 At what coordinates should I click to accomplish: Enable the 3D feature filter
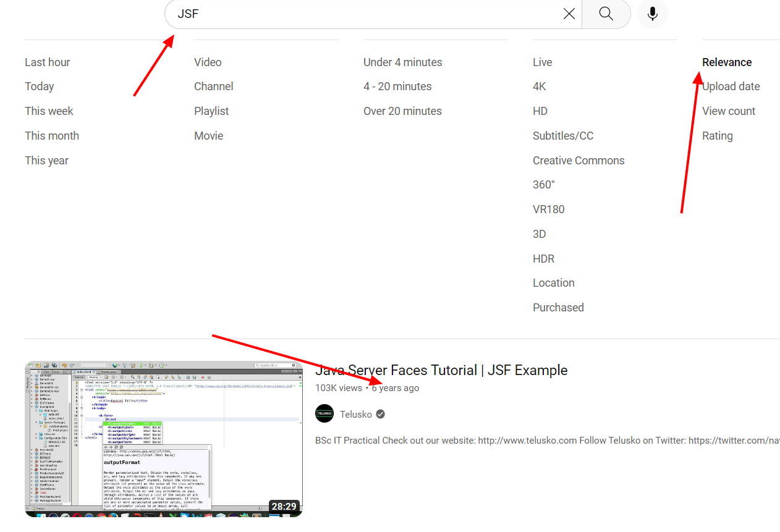coord(540,234)
